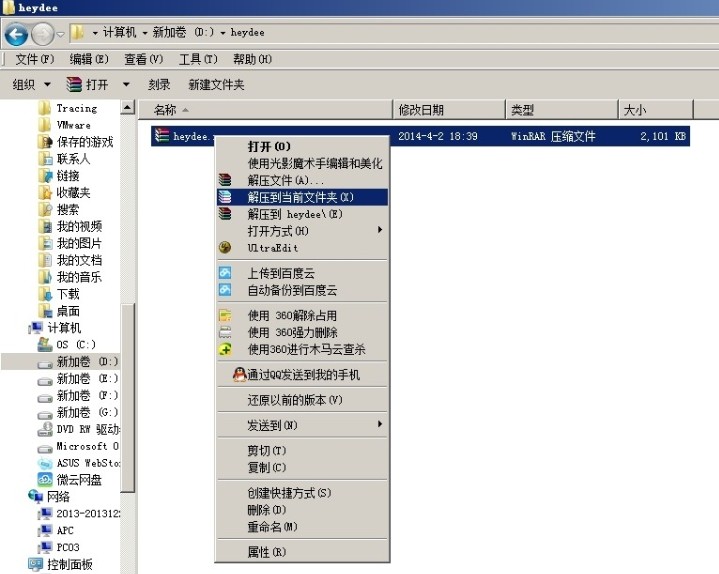Select 收藏夹 star folder icon
The height and width of the screenshot is (574, 719).
pyautogui.click(x=45, y=193)
